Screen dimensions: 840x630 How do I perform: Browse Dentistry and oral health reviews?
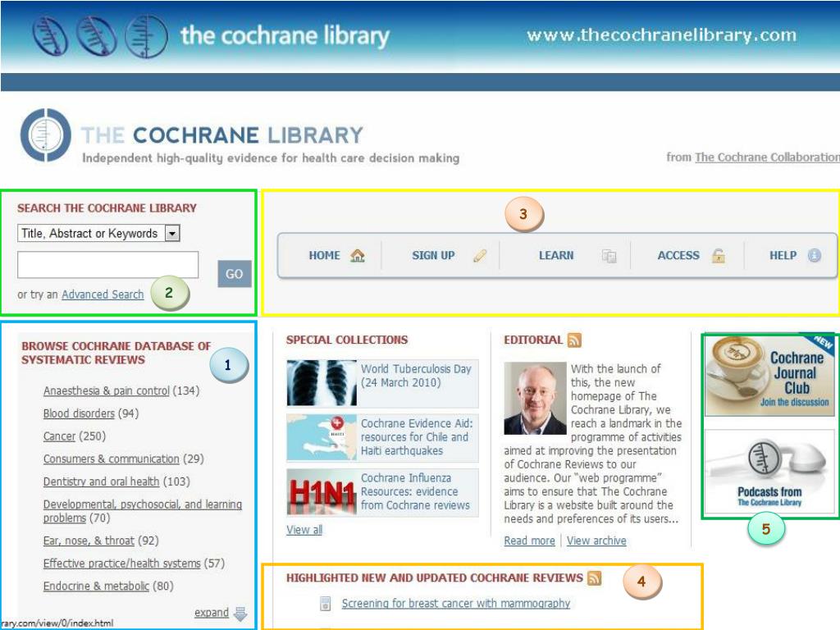tap(101, 482)
